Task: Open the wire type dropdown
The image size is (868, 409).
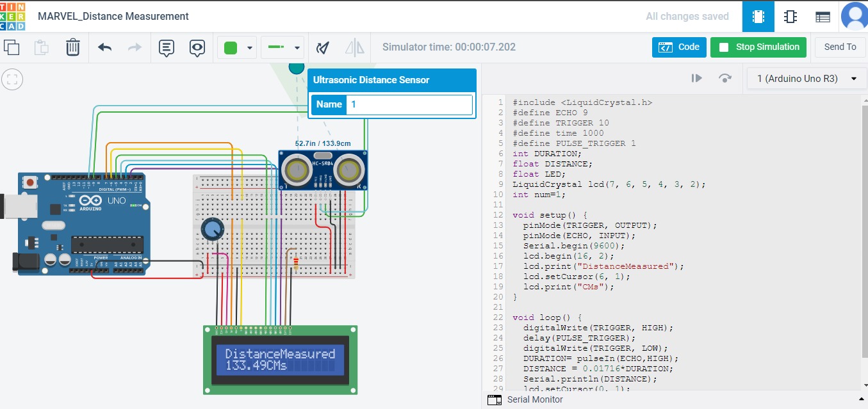Action: (283, 47)
